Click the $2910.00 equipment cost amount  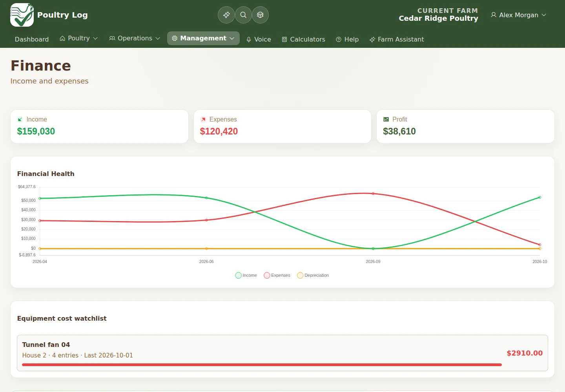click(525, 353)
